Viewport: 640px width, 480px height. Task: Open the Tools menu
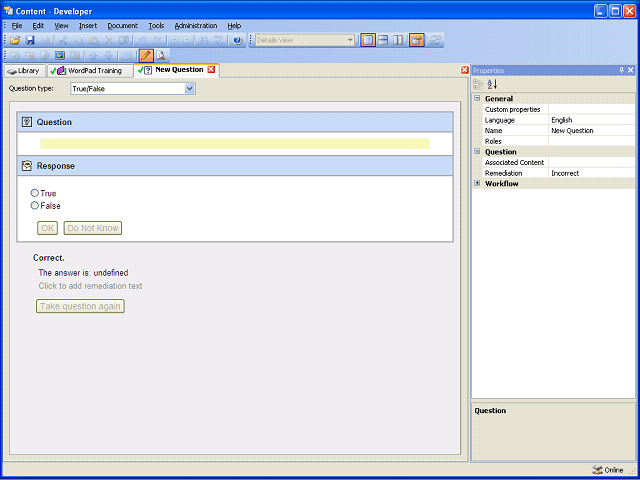(x=156, y=25)
